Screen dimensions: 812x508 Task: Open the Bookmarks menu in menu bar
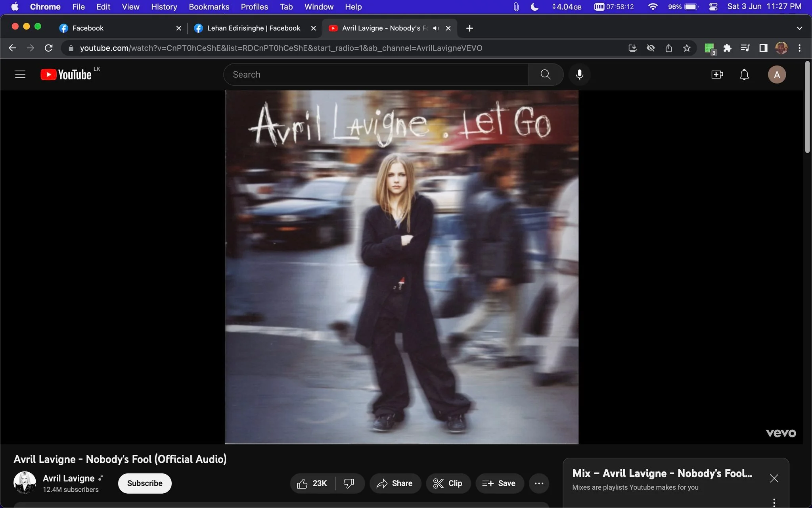tap(209, 7)
